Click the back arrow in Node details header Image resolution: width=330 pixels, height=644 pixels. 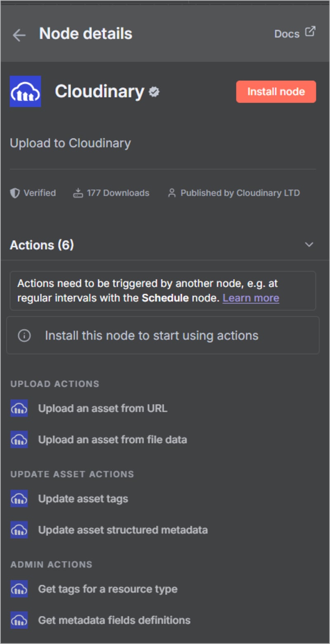(x=19, y=35)
